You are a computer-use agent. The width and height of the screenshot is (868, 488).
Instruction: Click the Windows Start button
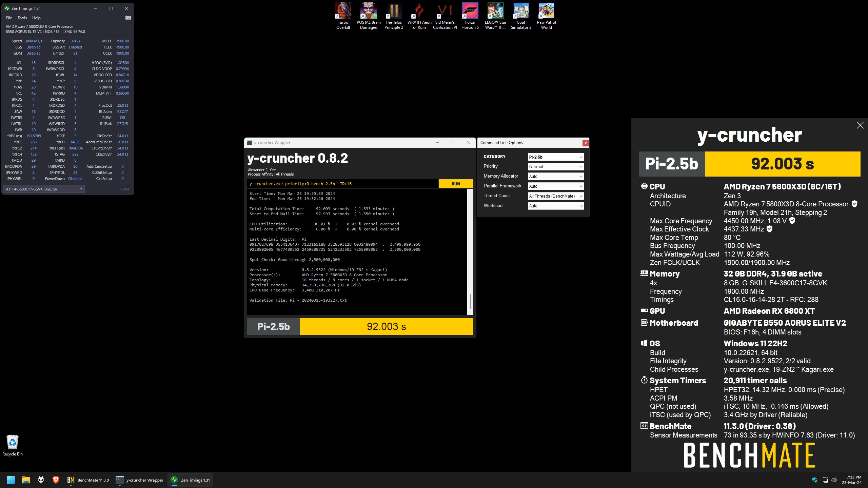[x=11, y=480]
